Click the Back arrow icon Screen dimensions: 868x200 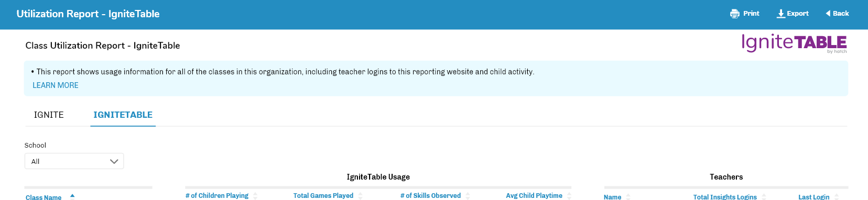828,14
